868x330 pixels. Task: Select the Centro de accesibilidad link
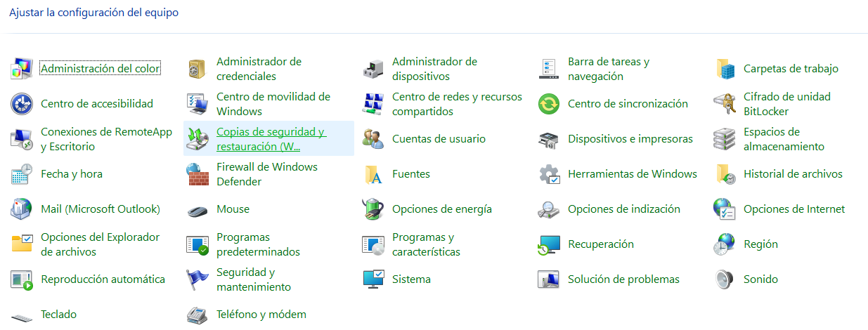[97, 104]
